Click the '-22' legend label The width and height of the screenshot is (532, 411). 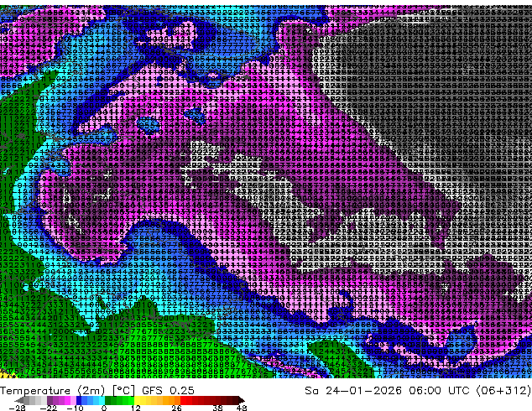pos(48,408)
